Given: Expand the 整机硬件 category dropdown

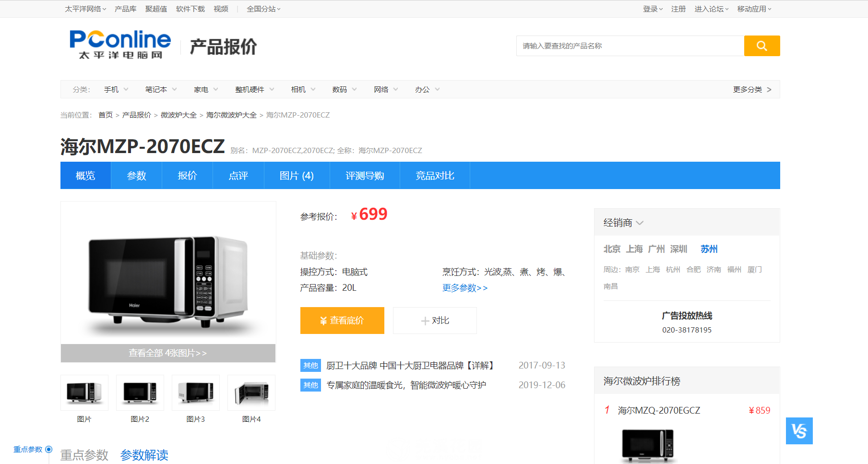Looking at the screenshot, I should point(255,89).
